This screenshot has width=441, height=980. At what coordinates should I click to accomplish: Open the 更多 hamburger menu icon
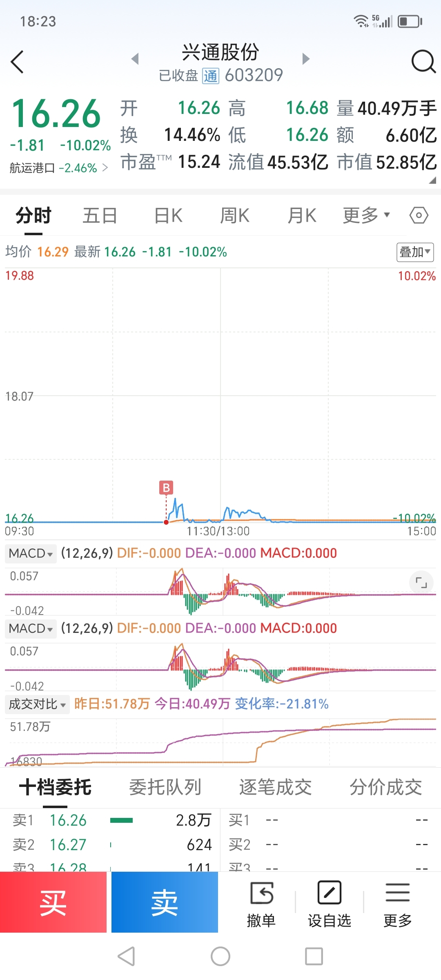397,893
